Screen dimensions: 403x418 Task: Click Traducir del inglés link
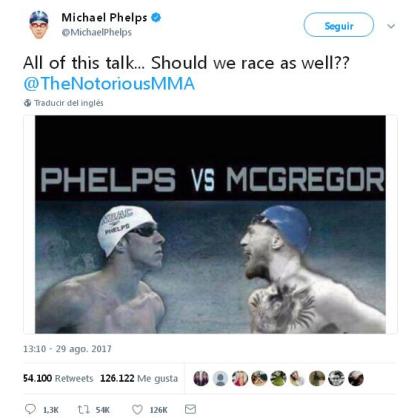coord(69,103)
